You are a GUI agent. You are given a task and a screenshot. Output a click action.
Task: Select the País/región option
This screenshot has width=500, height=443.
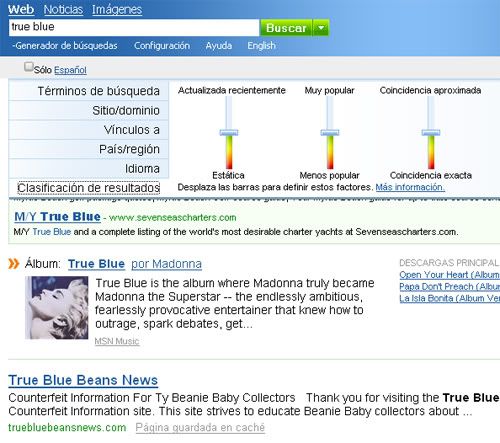tap(89, 149)
